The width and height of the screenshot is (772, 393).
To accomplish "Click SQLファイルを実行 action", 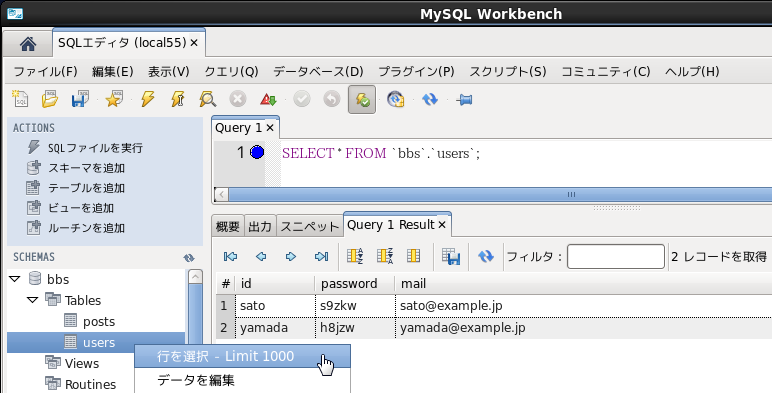I will [85, 148].
